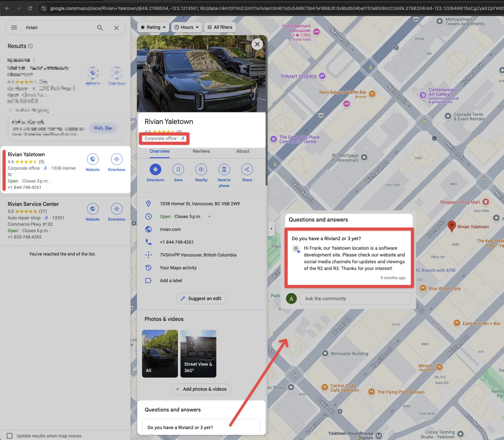
Task: Open All filters
Action: click(220, 27)
